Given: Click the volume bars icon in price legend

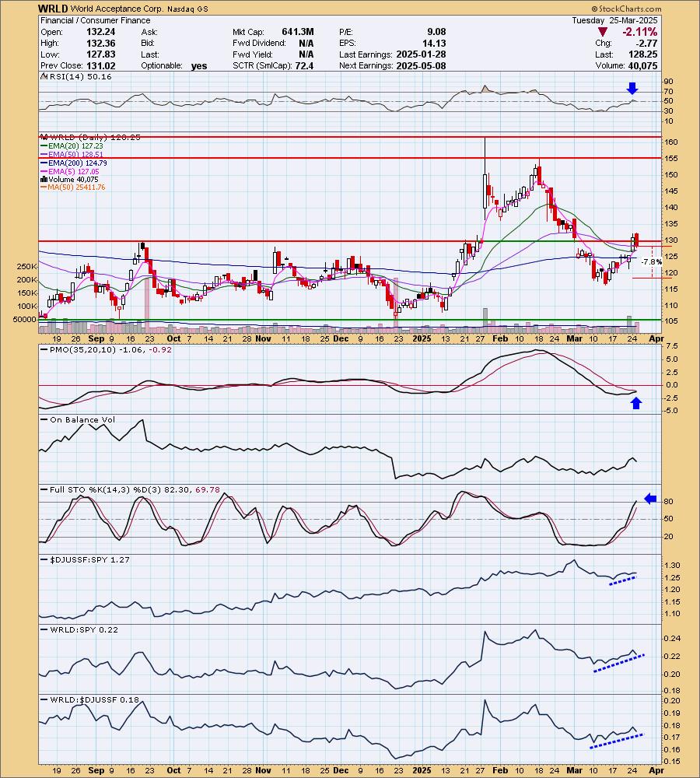Looking at the screenshot, I should (x=44, y=179).
